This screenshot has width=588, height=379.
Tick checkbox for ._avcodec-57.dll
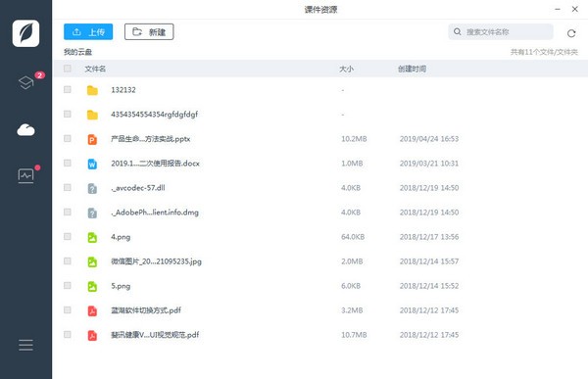click(68, 187)
